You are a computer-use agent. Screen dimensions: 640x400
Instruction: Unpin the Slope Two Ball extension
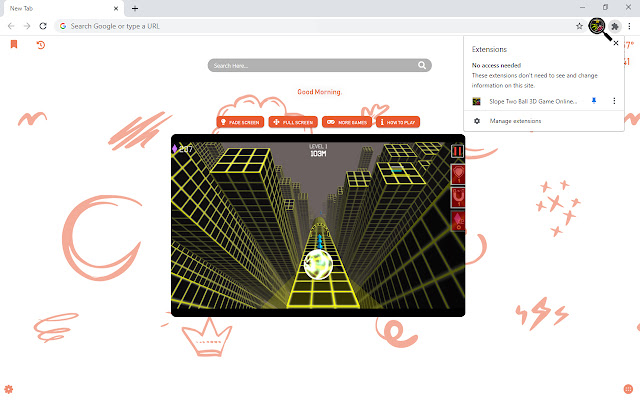pyautogui.click(x=594, y=101)
